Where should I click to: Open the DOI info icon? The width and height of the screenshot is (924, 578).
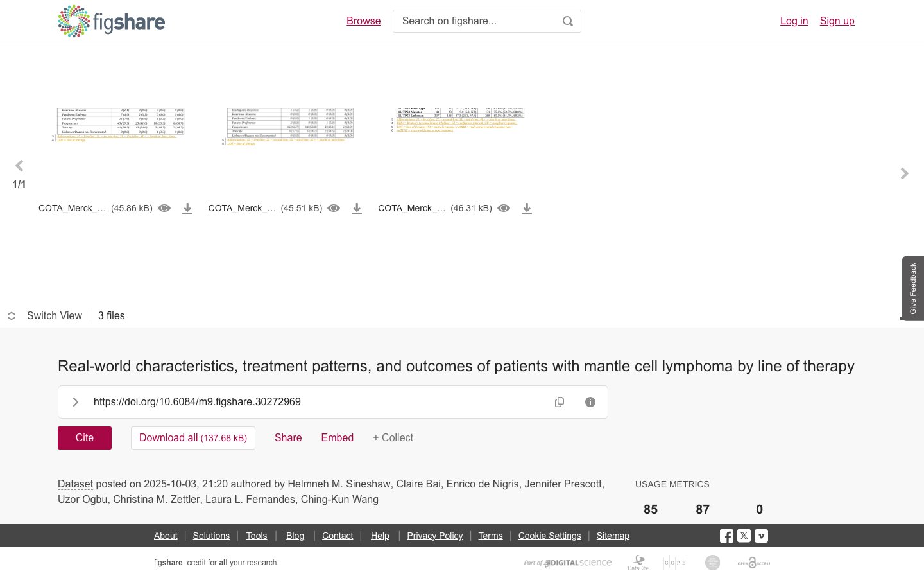point(590,402)
